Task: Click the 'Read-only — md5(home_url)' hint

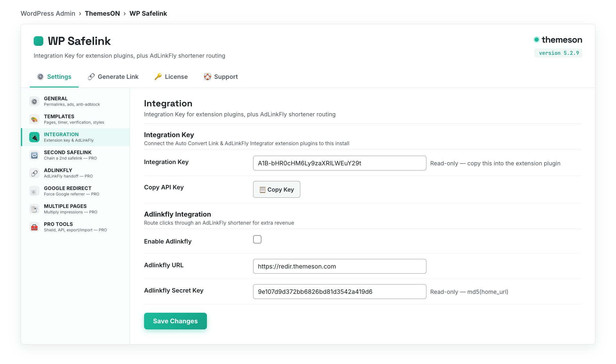Action: click(x=469, y=292)
